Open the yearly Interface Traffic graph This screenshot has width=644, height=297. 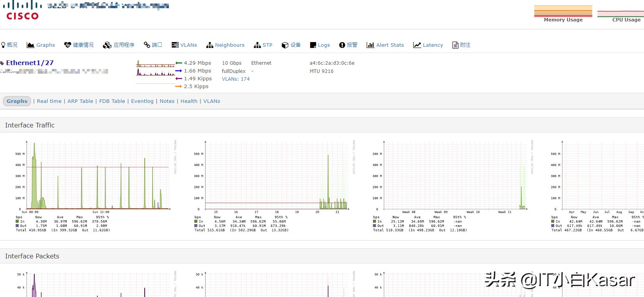pos(597,186)
